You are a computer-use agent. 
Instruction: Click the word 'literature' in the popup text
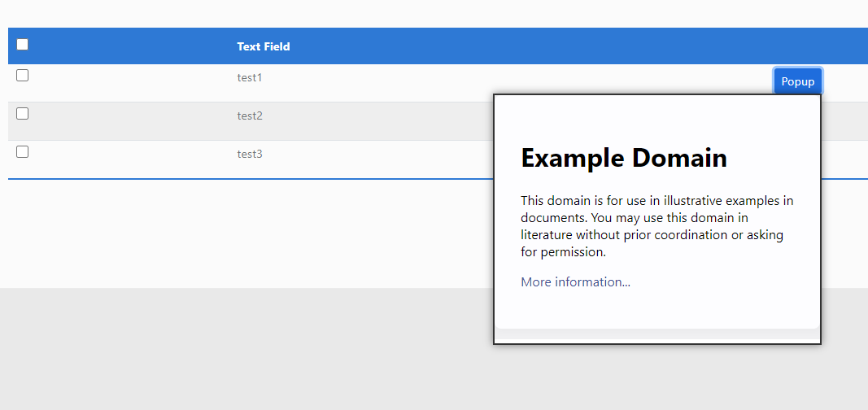coord(547,235)
